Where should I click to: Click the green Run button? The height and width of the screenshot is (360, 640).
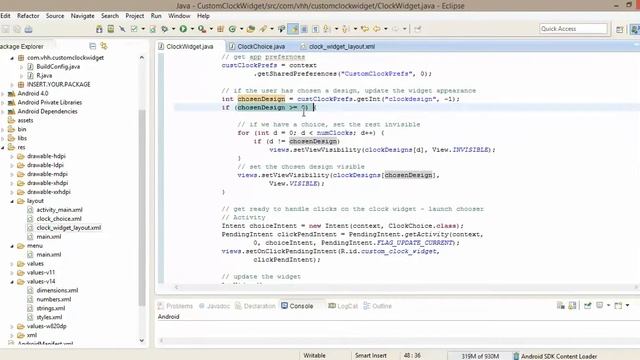point(183,29)
